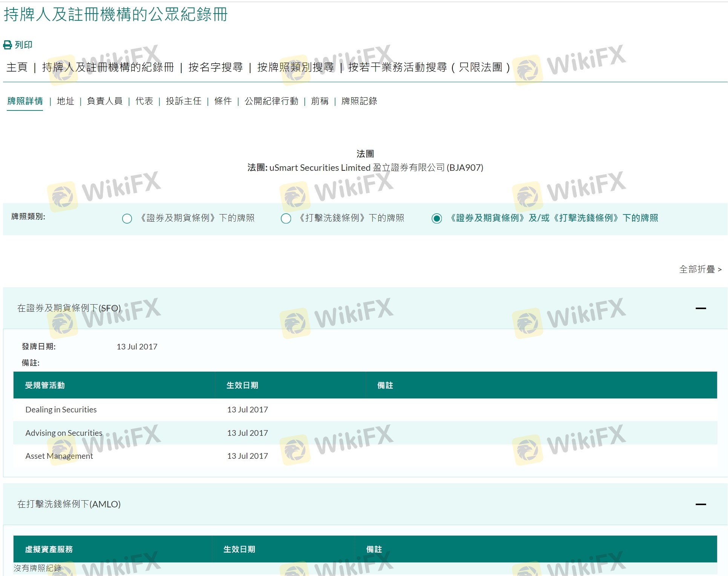
Task: Click the 備註: label under 發牌日期
Action: pos(31,363)
